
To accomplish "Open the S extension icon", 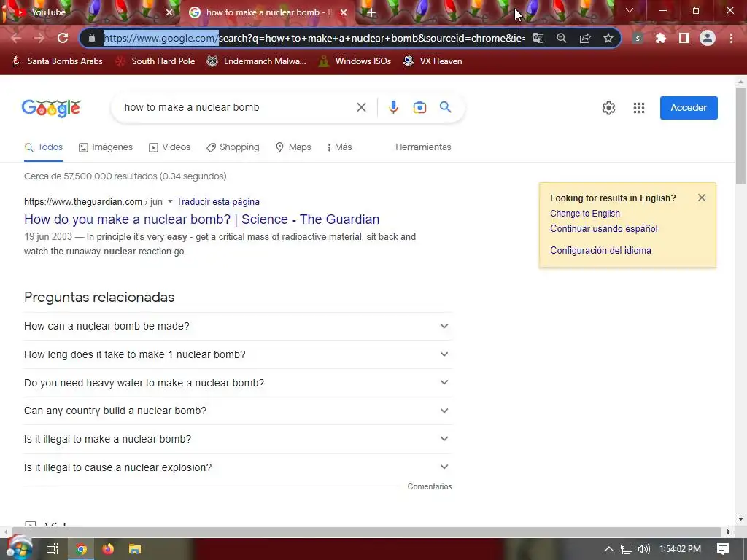I will 638,38.
